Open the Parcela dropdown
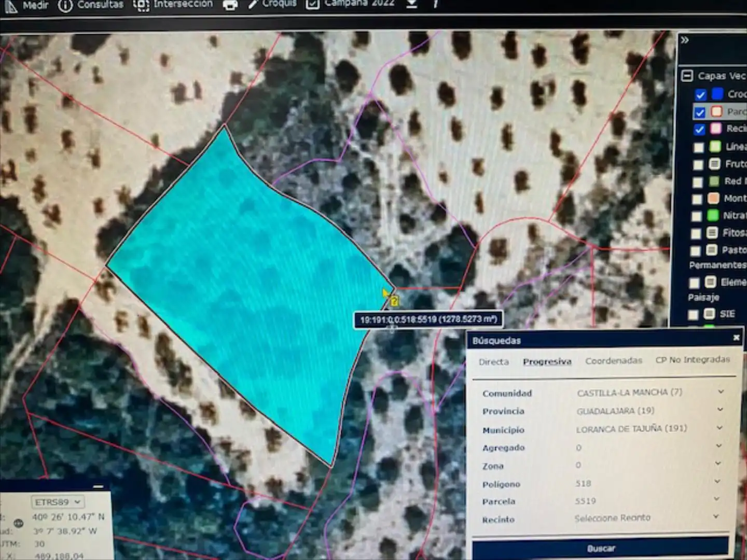Viewport: 747px width, 560px height. [x=717, y=499]
